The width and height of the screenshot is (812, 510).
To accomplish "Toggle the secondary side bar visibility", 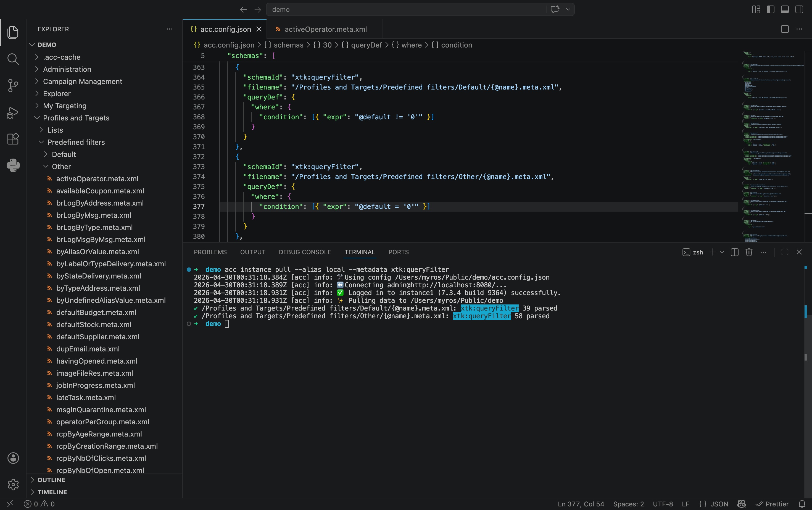I will (x=799, y=9).
